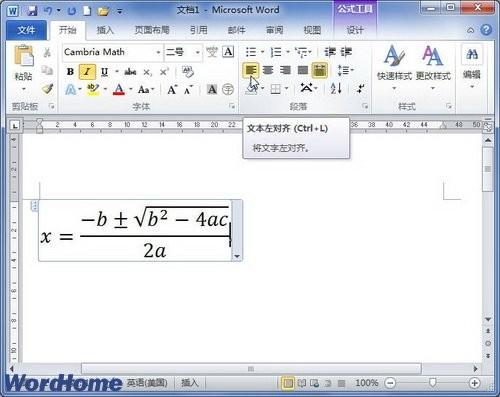Screen dimensions: 500x397
Task: Click the New document icon in quick access toolbar
Action: pyautogui.click(x=87, y=11)
